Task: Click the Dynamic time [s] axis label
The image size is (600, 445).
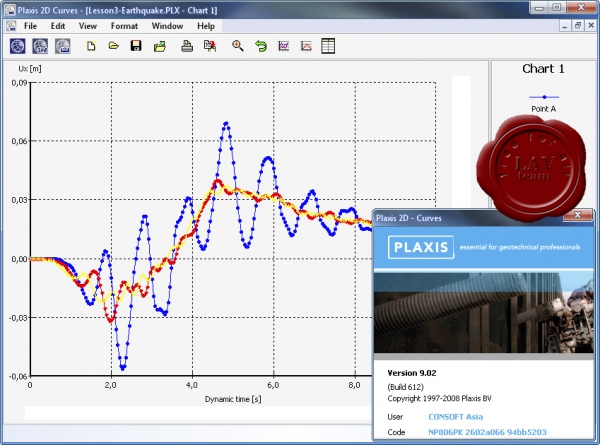Action: [x=233, y=399]
